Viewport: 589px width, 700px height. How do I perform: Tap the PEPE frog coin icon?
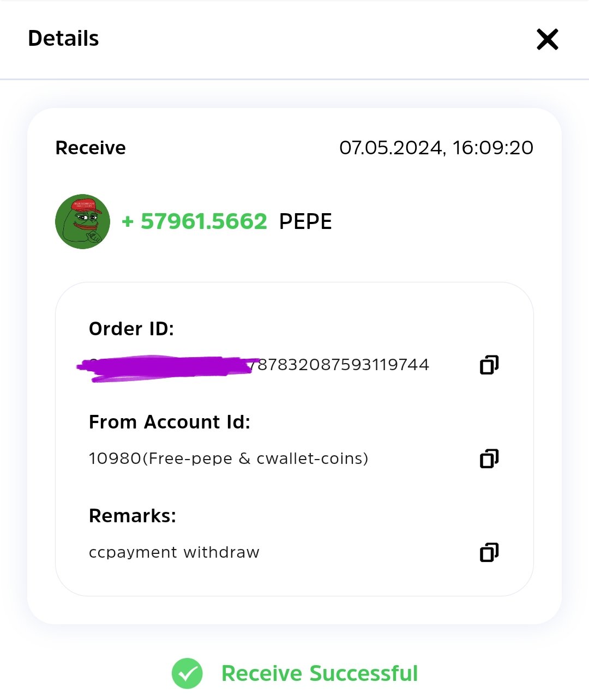tap(82, 221)
